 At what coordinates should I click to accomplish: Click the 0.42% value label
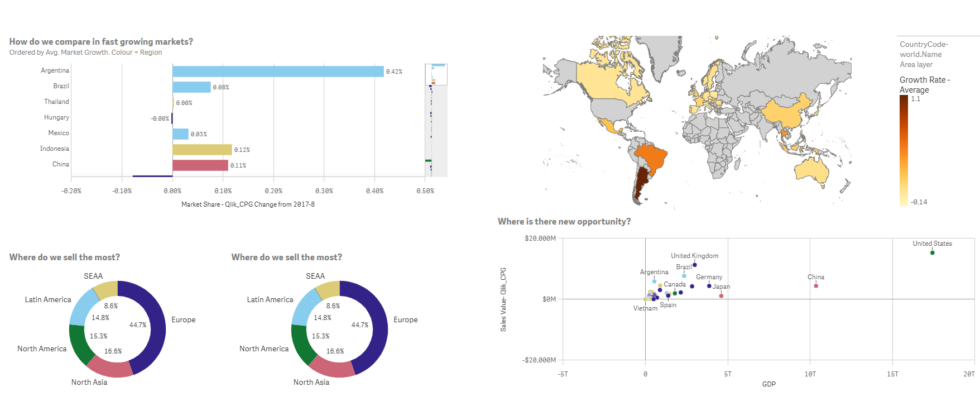point(394,71)
